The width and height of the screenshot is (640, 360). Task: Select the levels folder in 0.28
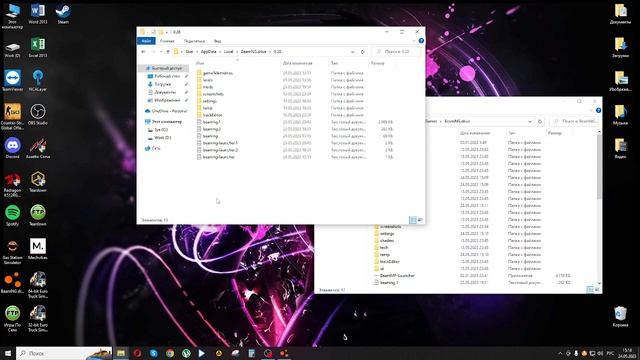click(x=208, y=80)
